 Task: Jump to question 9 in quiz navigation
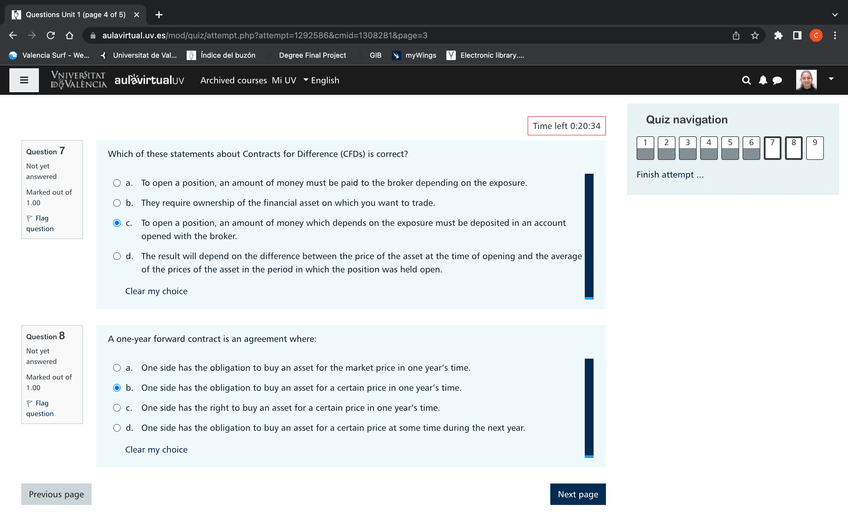pos(814,148)
